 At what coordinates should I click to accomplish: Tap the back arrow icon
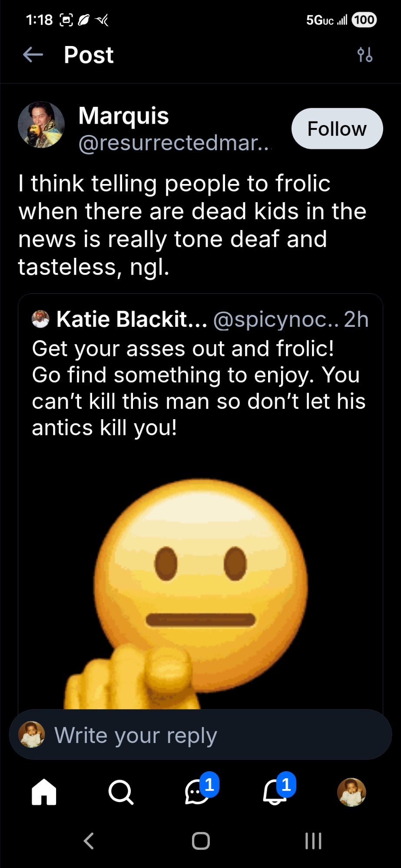(x=33, y=55)
